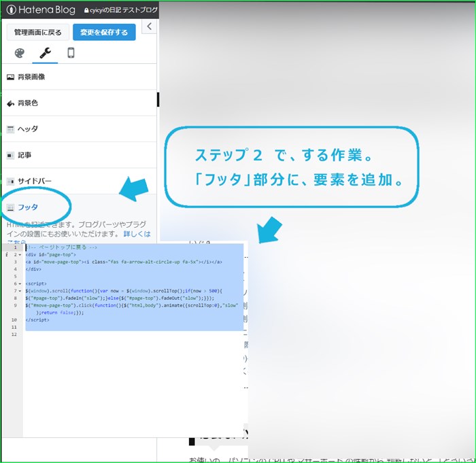Fold code at line 2 arrow
The width and height of the screenshot is (476, 463).
pyautogui.click(x=20, y=255)
